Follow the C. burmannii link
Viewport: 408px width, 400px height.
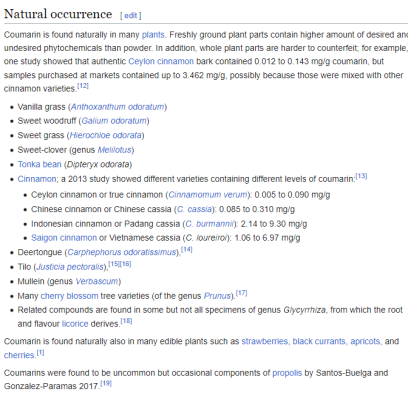210,224
